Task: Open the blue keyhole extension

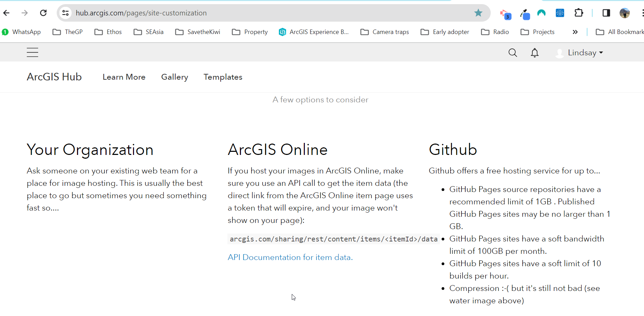Action: coord(560,13)
